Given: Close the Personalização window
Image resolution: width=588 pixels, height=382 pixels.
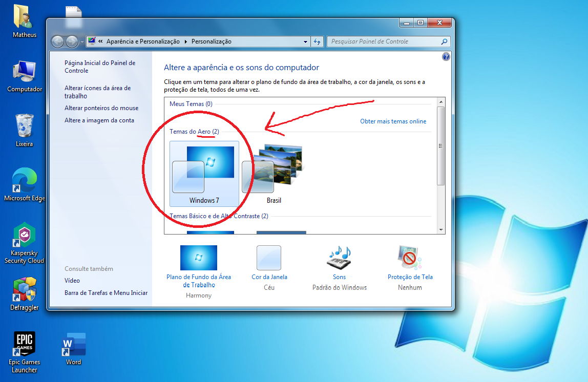Looking at the screenshot, I should click(439, 23).
